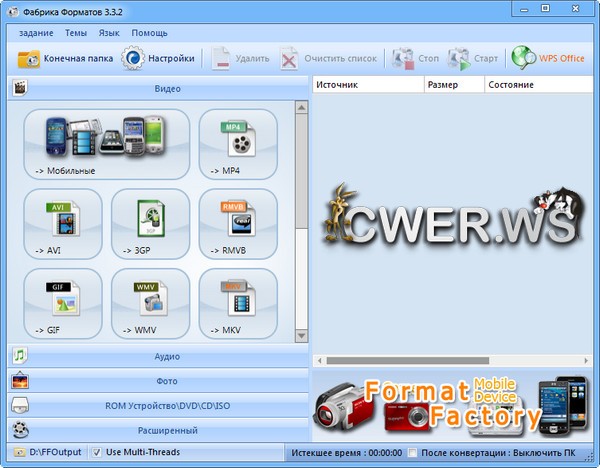
Task: Open the Язык menu
Action: [108, 33]
